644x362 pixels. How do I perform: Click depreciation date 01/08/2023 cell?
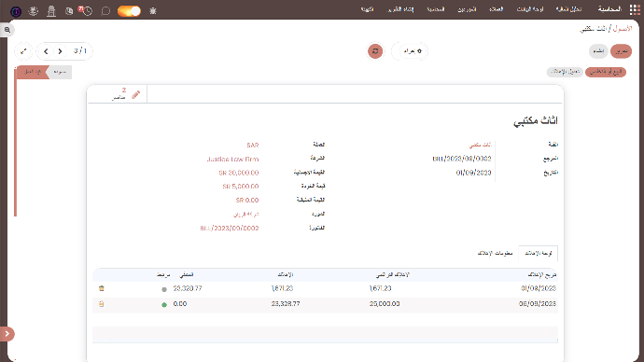[x=539, y=288]
